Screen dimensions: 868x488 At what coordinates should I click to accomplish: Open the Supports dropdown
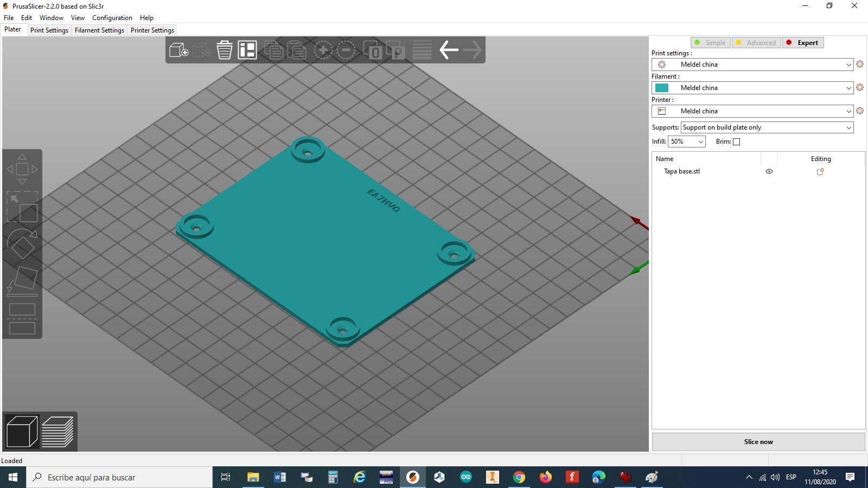[x=767, y=127]
